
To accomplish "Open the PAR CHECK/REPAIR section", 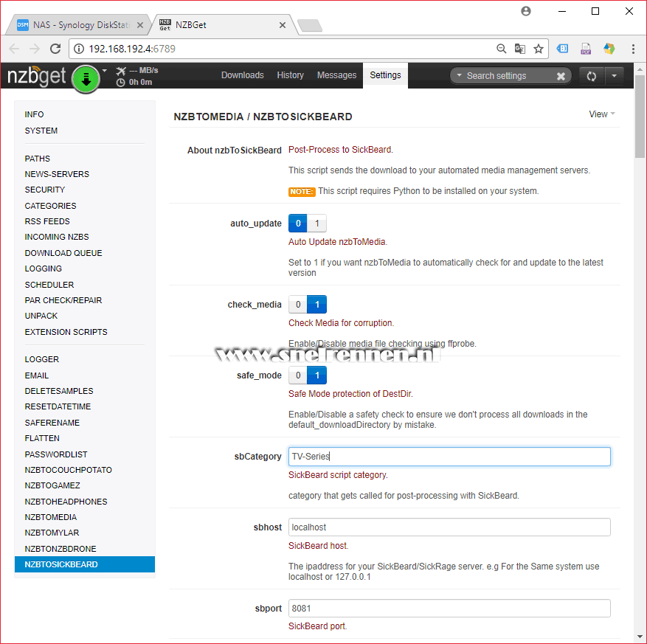I will coord(63,300).
